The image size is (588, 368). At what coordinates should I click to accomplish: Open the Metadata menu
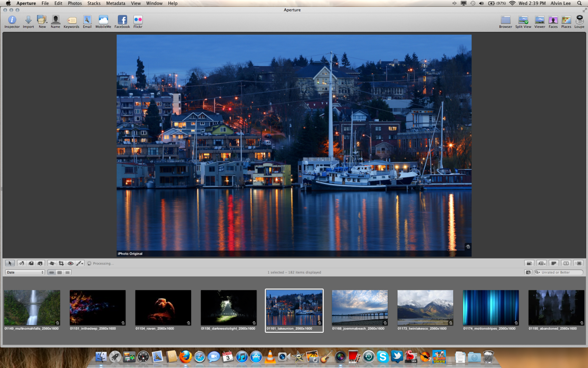(115, 3)
